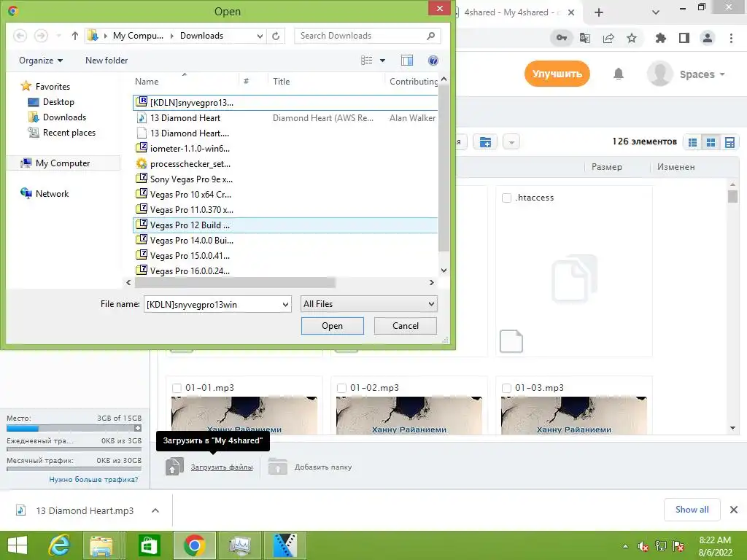
Task: Switch 4shared to grid view
Action: tap(711, 142)
